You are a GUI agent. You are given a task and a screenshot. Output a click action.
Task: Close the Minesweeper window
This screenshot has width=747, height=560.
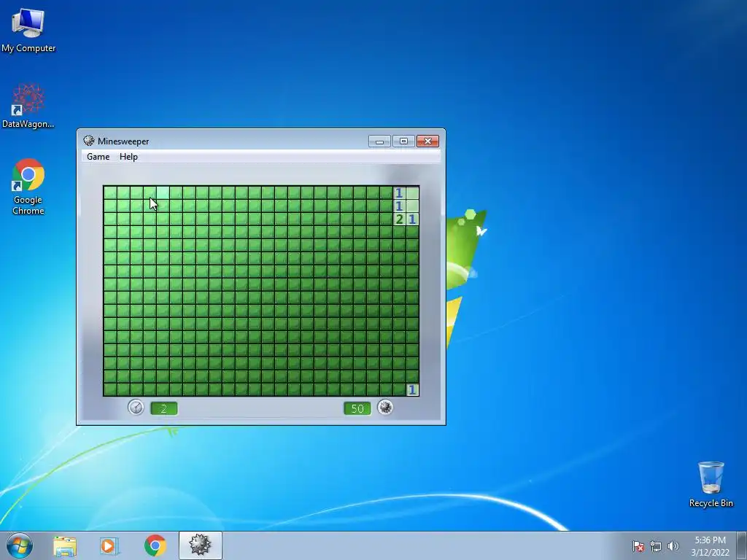click(427, 141)
